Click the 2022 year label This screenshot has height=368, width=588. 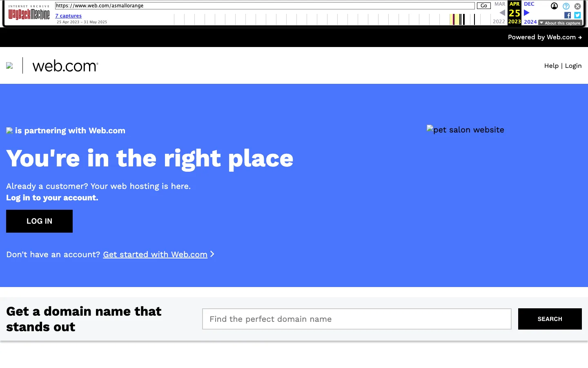pos(499,22)
